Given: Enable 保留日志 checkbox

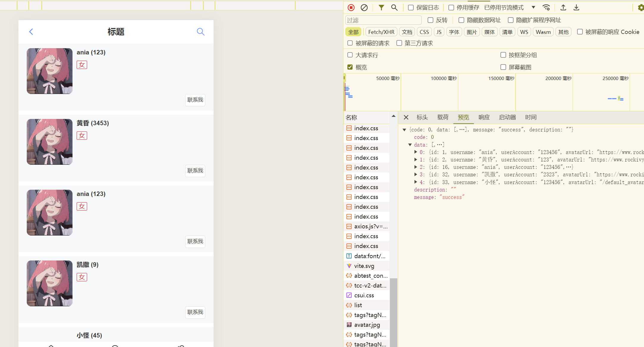Looking at the screenshot, I should (x=411, y=8).
